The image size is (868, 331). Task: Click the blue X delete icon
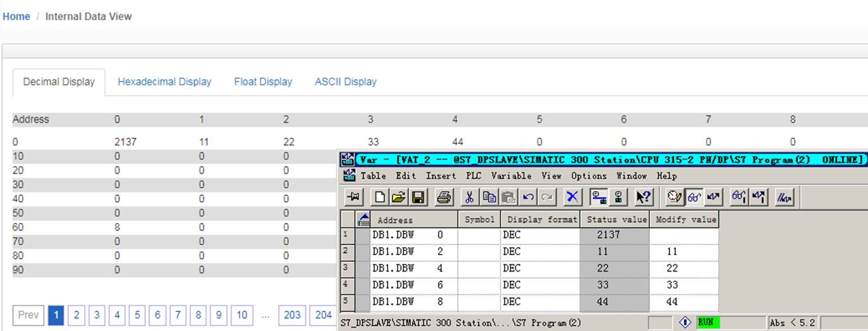point(572,198)
